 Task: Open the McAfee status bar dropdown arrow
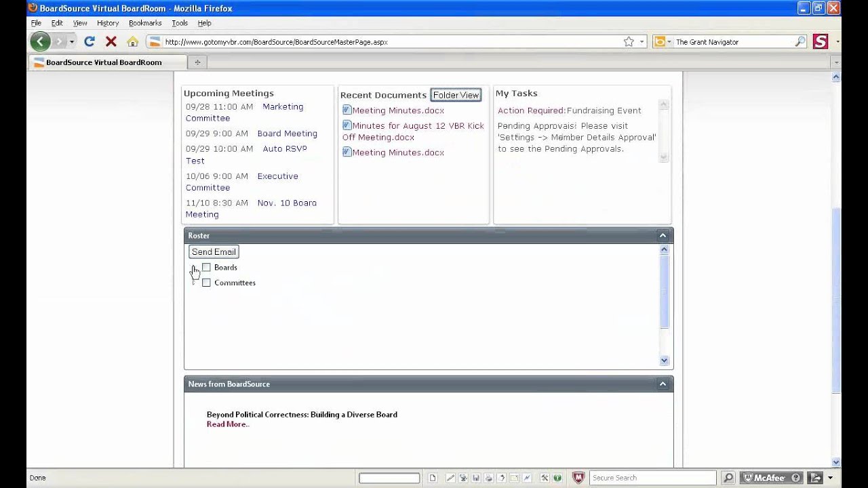[830, 478]
